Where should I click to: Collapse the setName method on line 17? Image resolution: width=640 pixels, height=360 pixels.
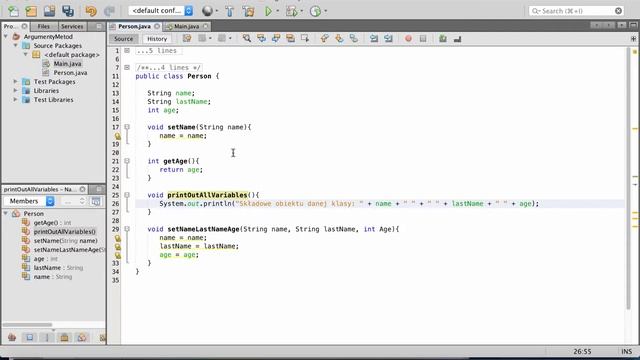tap(127, 127)
